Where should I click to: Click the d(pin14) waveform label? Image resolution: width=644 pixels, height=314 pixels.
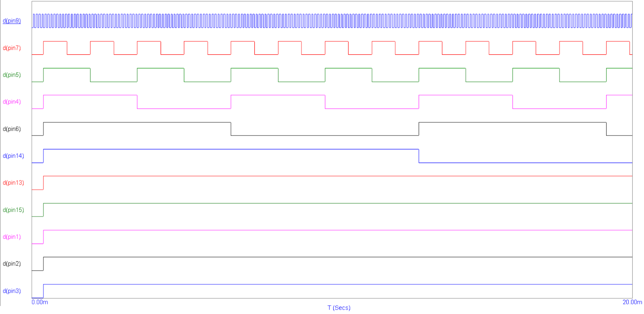(13, 156)
